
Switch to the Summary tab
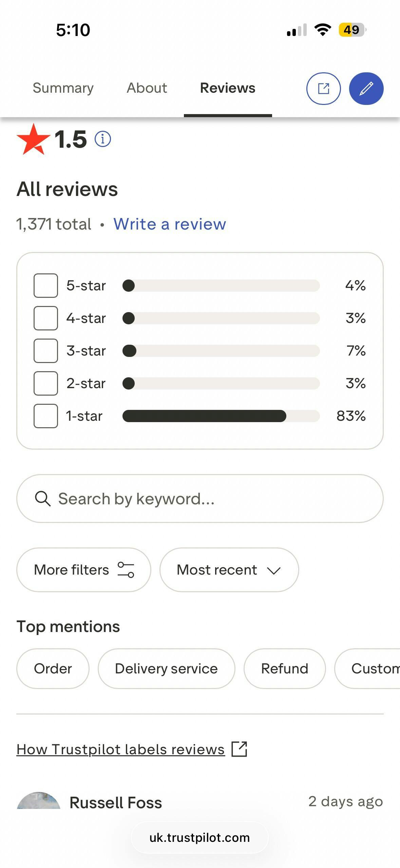[63, 88]
